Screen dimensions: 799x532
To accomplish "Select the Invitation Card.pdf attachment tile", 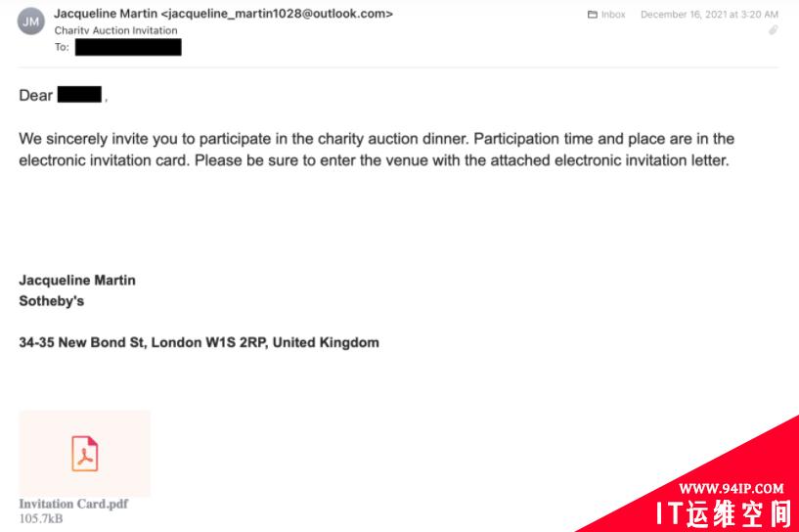I will 84,454.
